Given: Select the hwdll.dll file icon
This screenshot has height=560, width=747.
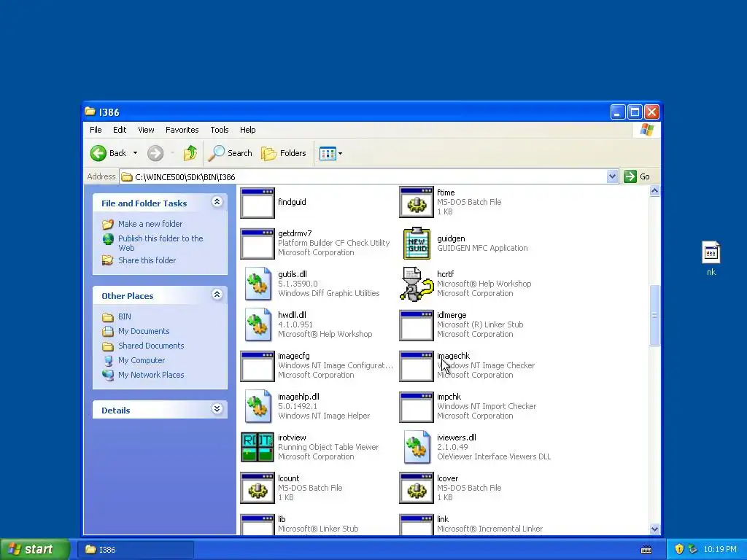Looking at the screenshot, I should [x=258, y=324].
